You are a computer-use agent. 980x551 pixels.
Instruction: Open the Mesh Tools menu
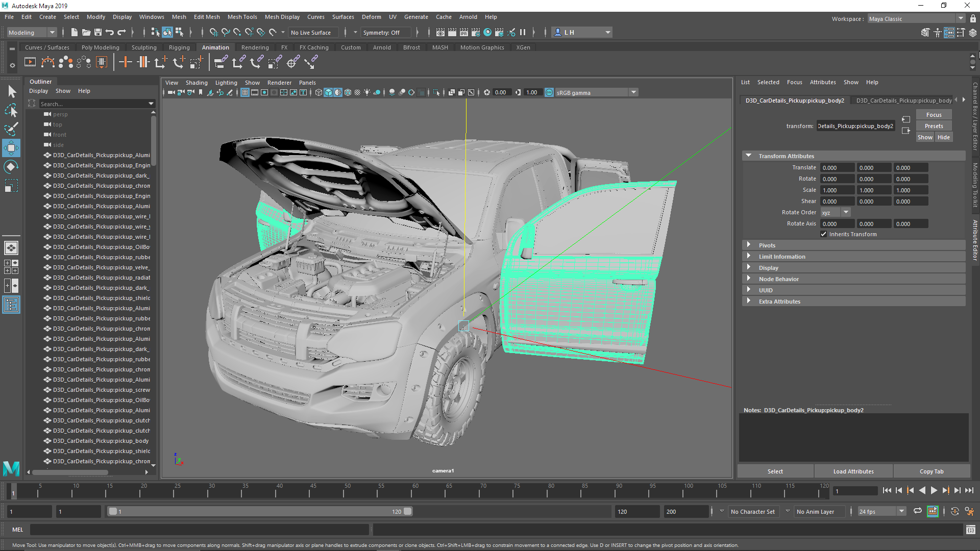point(242,17)
